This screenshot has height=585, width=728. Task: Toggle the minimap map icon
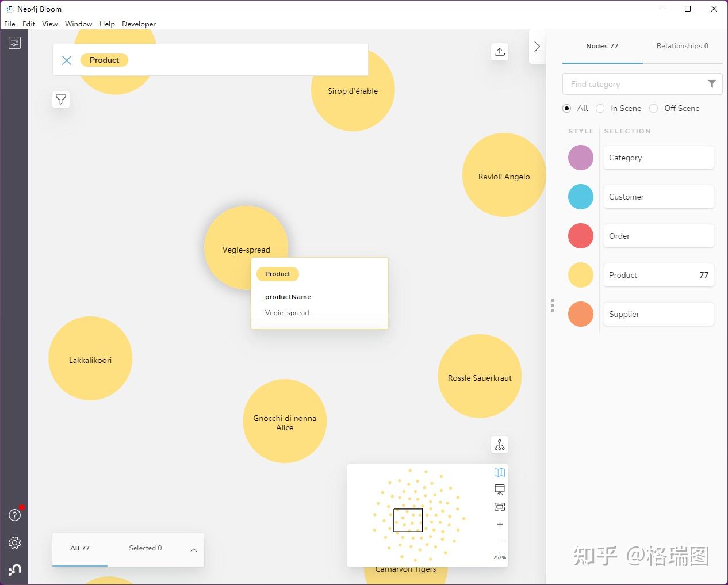pyautogui.click(x=500, y=472)
